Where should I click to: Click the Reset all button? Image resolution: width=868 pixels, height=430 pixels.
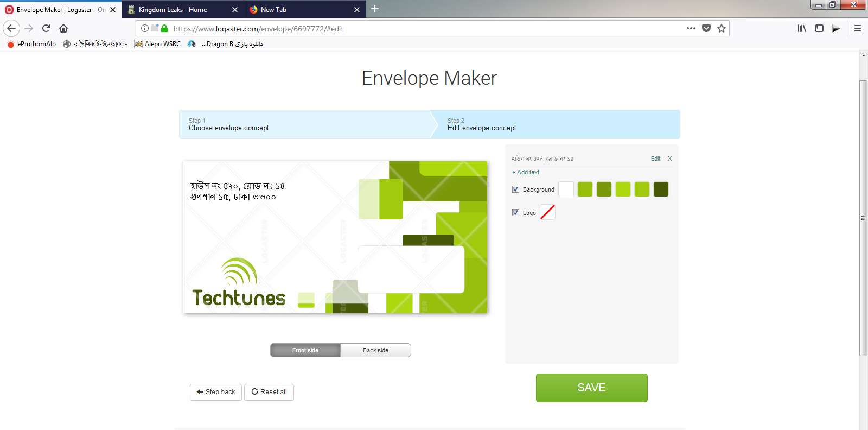(x=269, y=392)
